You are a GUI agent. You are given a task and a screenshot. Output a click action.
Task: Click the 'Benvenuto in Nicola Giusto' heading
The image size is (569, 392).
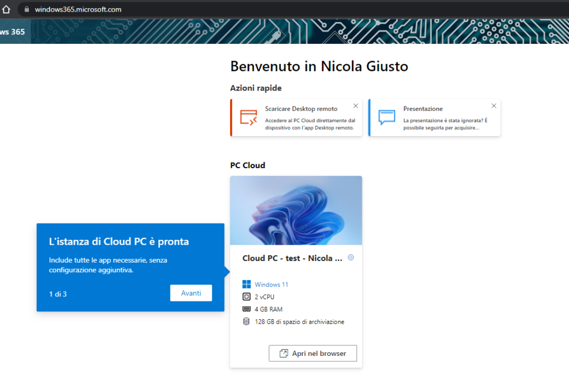click(x=320, y=67)
